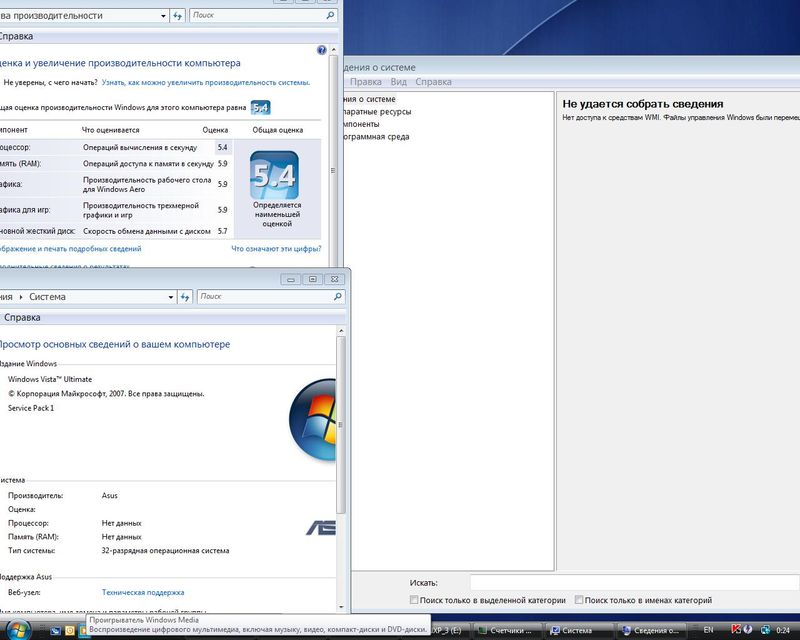Viewport: 800px width, 640px height.
Task: Open 'Узнать, как можно увеличить производительность системы' link
Action: point(205,83)
